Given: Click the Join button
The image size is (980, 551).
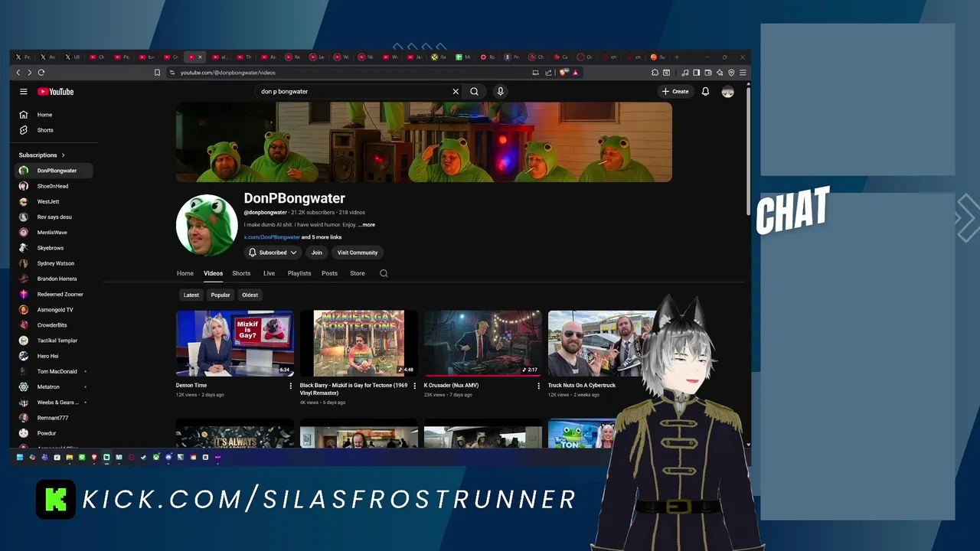Looking at the screenshot, I should (316, 253).
